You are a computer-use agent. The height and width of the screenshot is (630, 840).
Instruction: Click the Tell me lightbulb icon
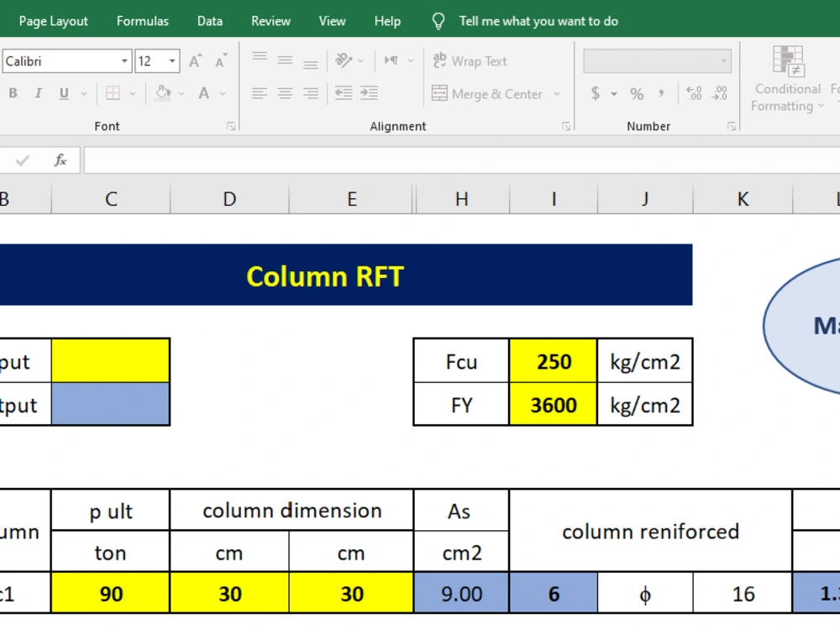(438, 21)
